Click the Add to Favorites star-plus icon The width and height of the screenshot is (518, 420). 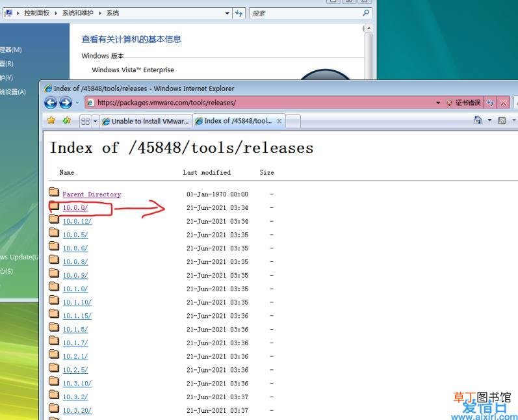pyautogui.click(x=67, y=120)
